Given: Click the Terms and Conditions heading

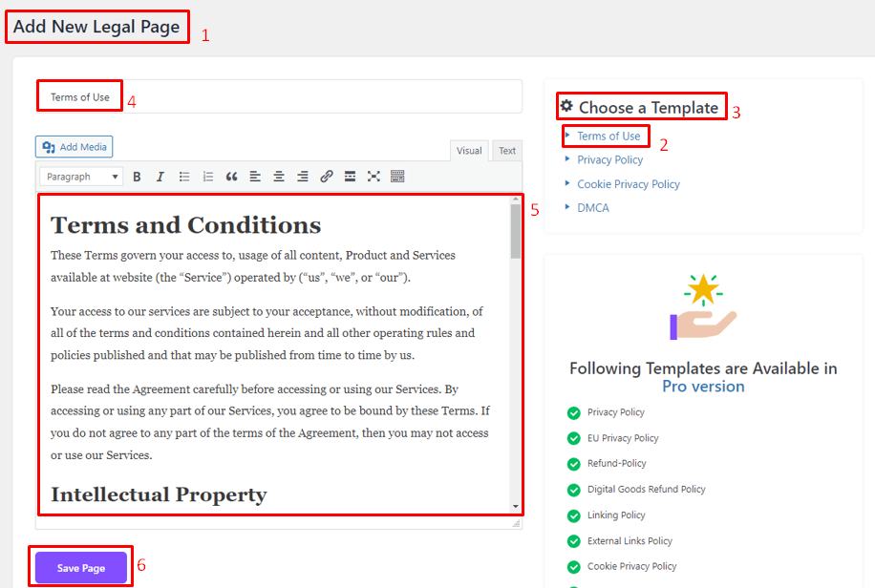Looking at the screenshot, I should point(186,225).
